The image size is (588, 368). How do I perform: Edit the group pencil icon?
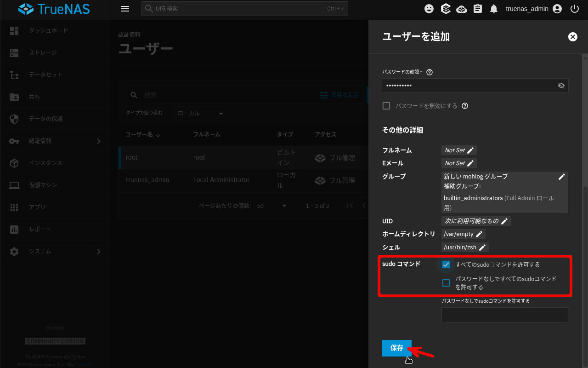click(561, 177)
